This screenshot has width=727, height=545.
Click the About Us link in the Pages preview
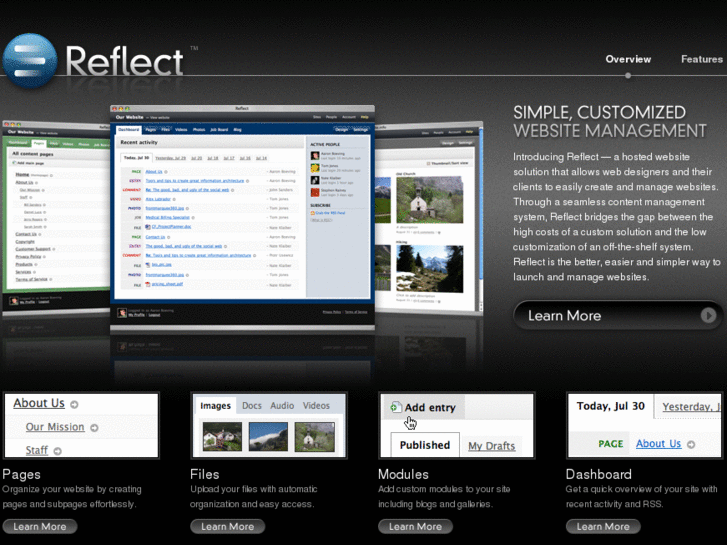coord(39,403)
